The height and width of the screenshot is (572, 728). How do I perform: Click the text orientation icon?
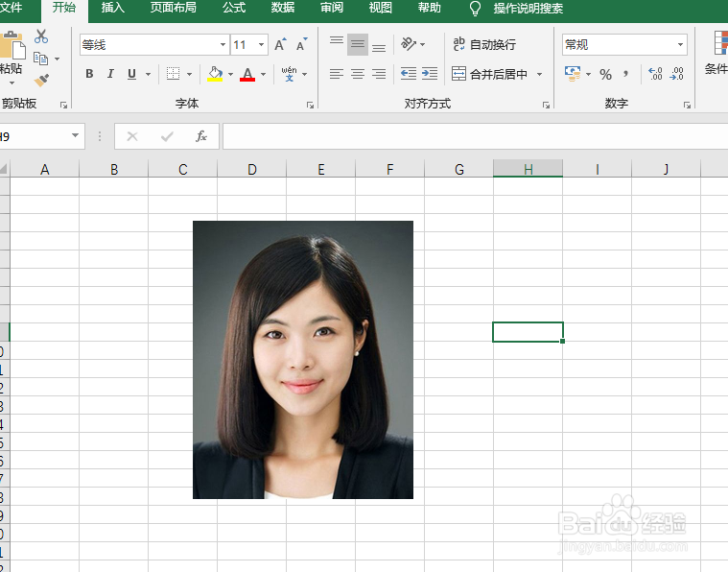pos(409,44)
